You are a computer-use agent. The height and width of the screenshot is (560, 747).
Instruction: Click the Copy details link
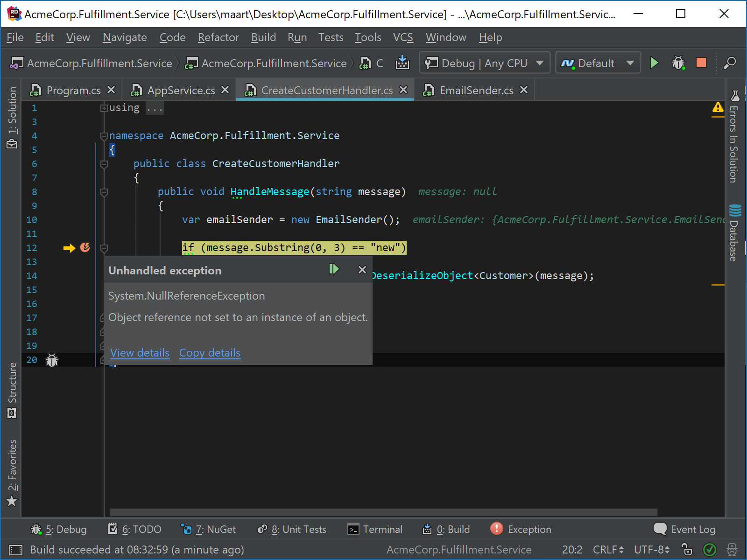click(x=210, y=353)
